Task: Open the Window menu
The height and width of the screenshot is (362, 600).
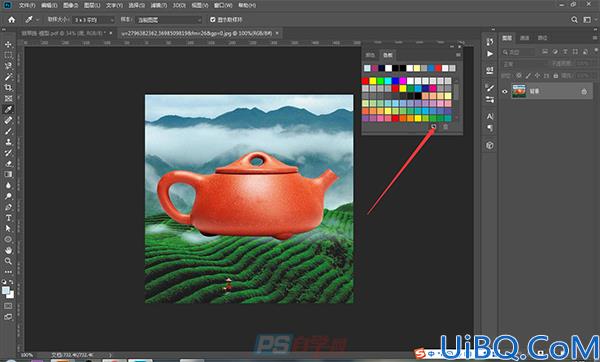Action: pyautogui.click(x=223, y=5)
